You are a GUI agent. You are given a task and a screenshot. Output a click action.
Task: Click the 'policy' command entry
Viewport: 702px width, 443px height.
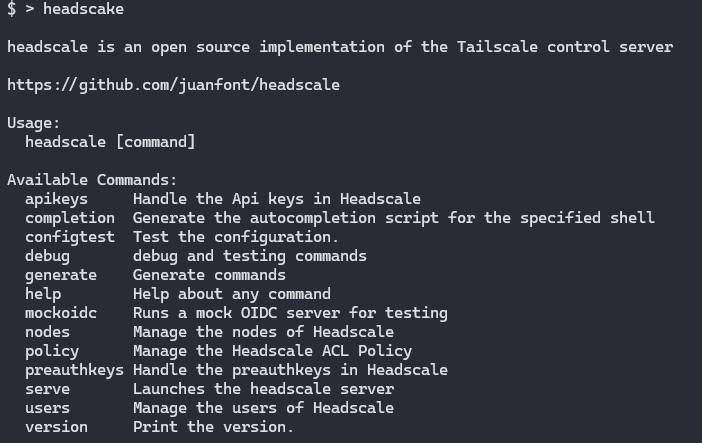point(52,351)
